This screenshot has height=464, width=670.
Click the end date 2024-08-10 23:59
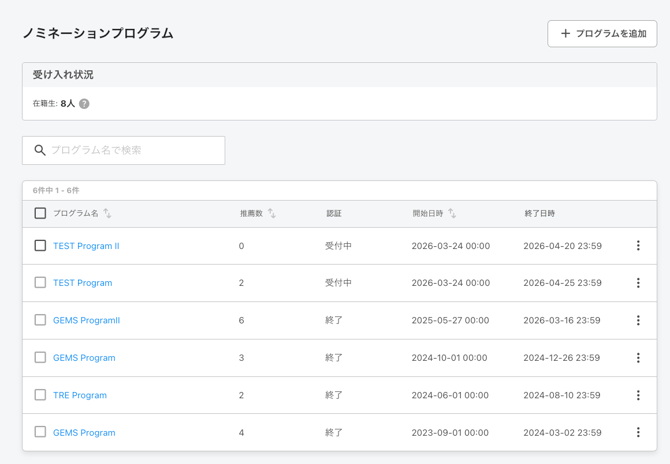pyautogui.click(x=562, y=395)
